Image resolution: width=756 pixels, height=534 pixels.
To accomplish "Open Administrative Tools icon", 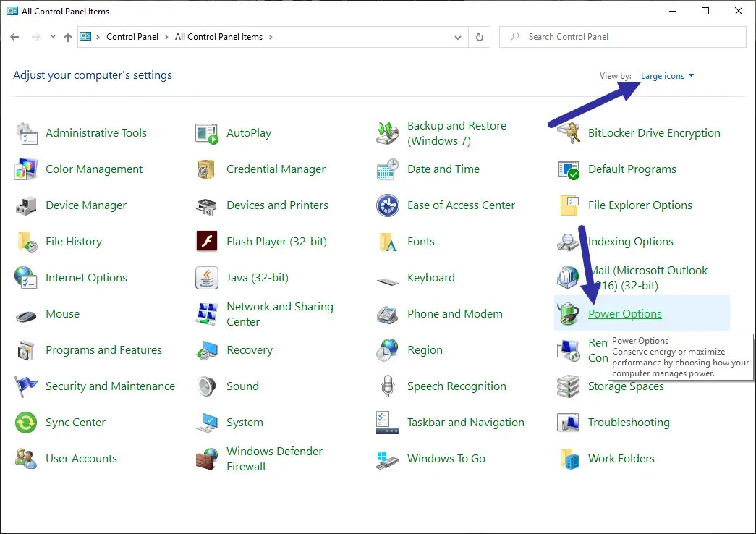I will (x=26, y=133).
